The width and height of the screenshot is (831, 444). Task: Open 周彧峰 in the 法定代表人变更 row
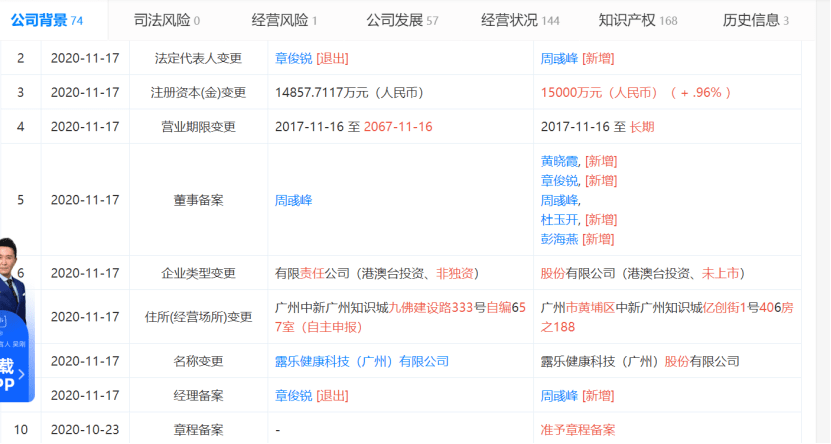[559, 59]
